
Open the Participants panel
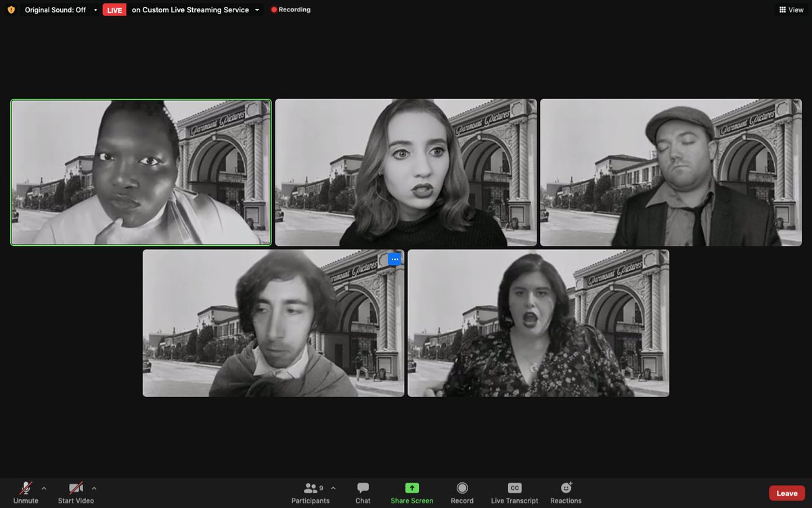311,492
